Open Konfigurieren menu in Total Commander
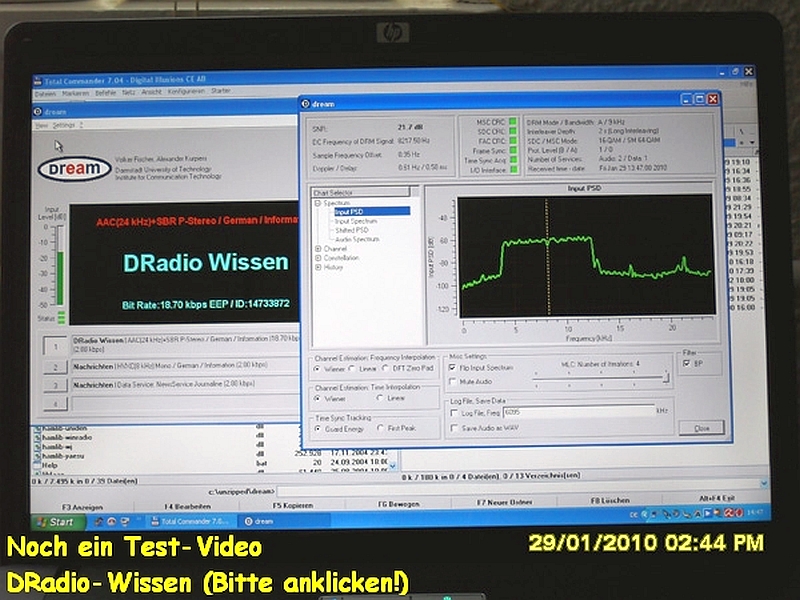Screen dimensions: 800x600 pyautogui.click(x=186, y=91)
